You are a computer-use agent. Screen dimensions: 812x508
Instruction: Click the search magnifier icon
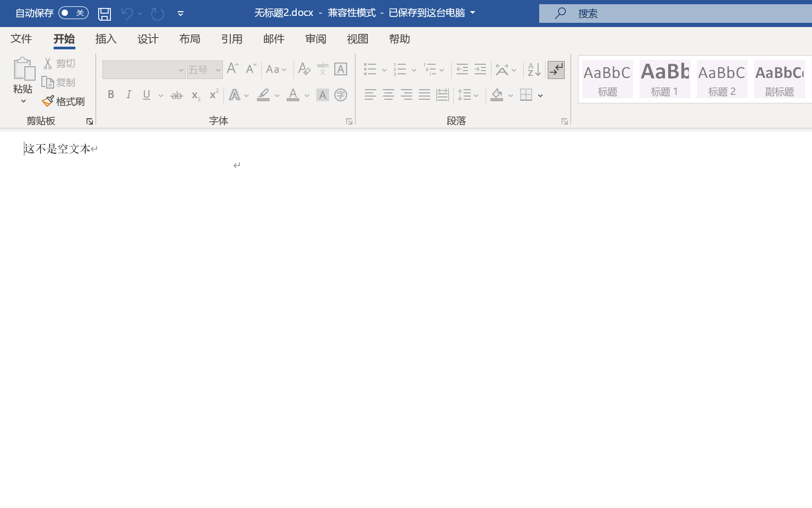pyautogui.click(x=560, y=13)
